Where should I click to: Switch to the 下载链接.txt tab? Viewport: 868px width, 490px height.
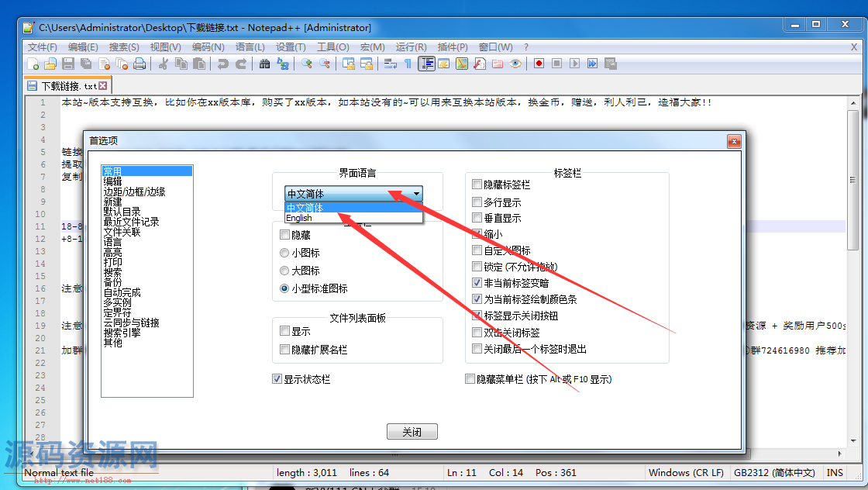[x=69, y=86]
